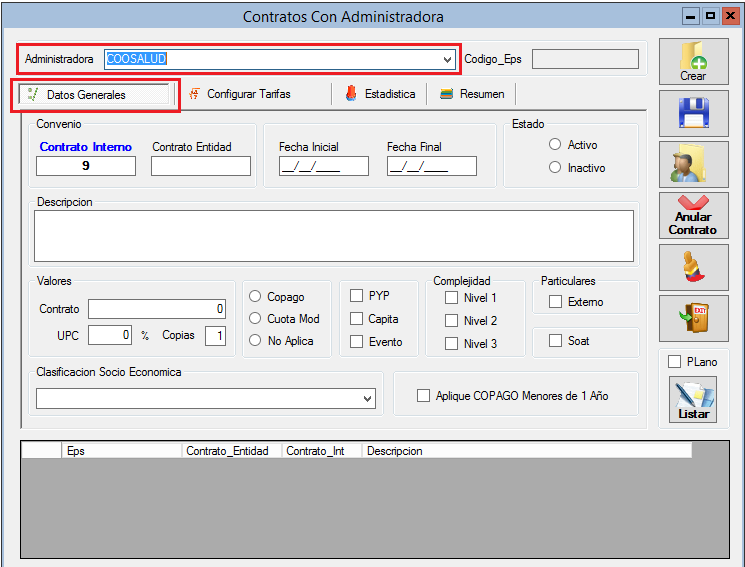Open Clasificacion Socio Economica dropdown
The width and height of the screenshot is (745, 567).
367,399
